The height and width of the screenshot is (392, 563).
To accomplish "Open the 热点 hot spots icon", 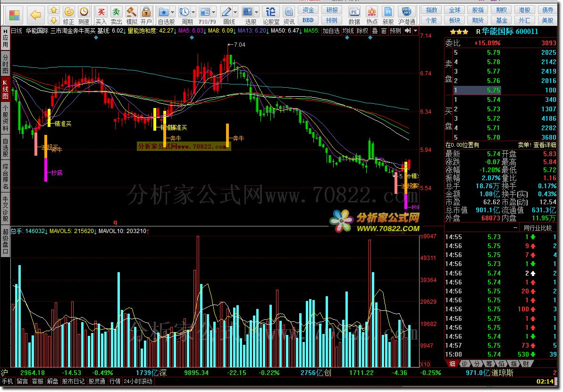I will pos(371,16).
